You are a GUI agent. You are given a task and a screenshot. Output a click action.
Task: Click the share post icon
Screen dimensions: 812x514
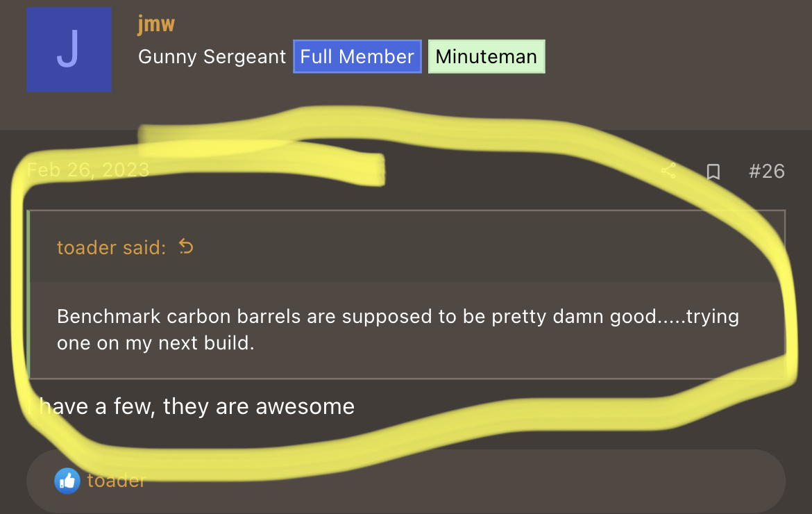[x=668, y=170]
